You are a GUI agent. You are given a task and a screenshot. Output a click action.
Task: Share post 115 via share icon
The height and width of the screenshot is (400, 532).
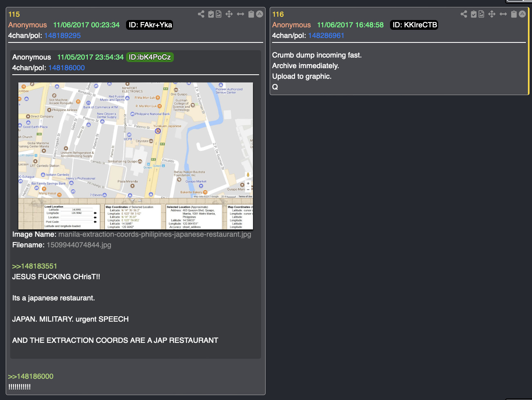(201, 14)
